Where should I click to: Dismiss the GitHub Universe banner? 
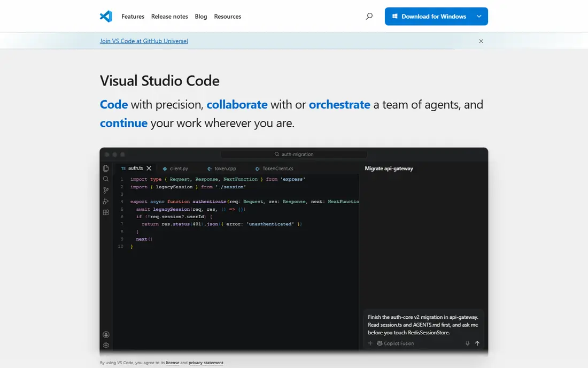(481, 41)
